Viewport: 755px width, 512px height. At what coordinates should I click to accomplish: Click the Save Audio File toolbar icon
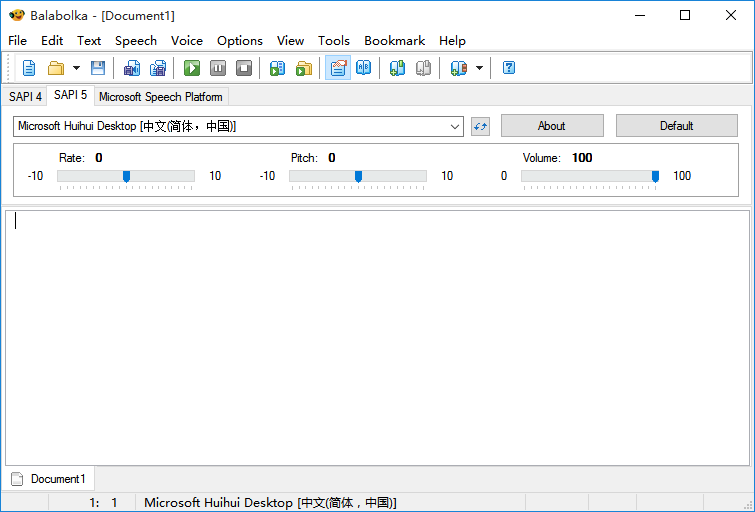coord(131,68)
